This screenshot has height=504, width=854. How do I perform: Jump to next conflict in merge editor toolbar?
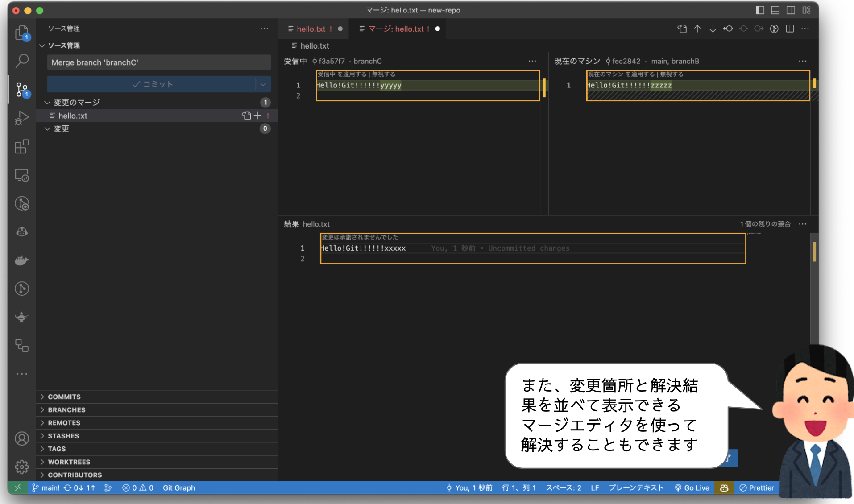point(713,29)
